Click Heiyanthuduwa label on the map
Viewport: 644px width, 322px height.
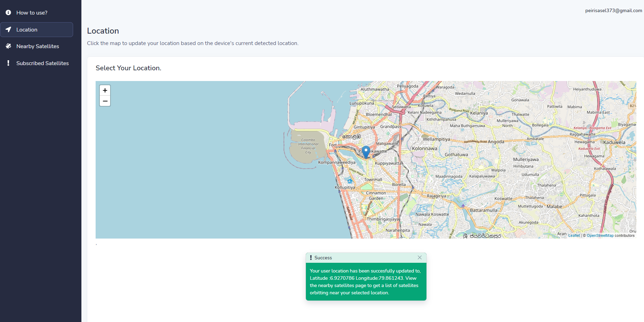587,89
